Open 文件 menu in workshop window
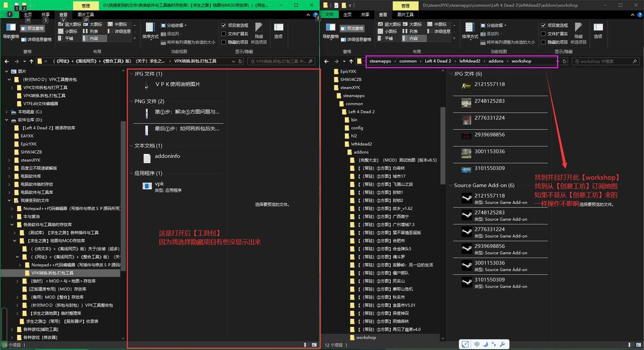This screenshot has width=644, height=350. click(330, 15)
